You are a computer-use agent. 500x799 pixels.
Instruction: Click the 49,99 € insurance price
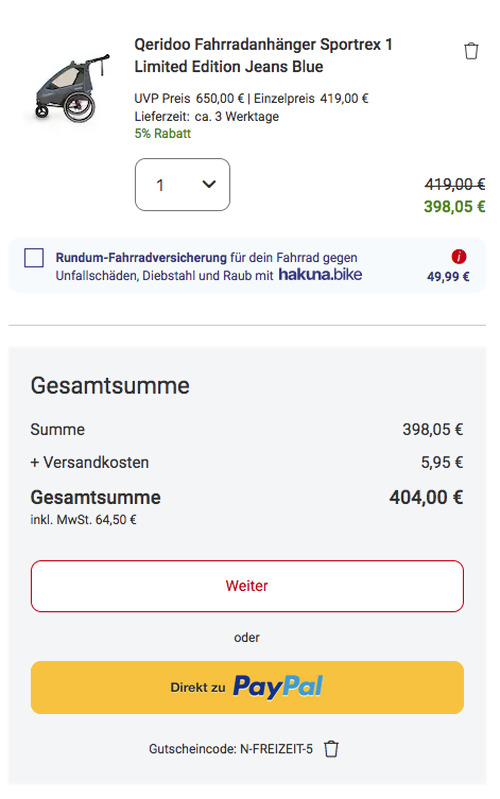(448, 277)
